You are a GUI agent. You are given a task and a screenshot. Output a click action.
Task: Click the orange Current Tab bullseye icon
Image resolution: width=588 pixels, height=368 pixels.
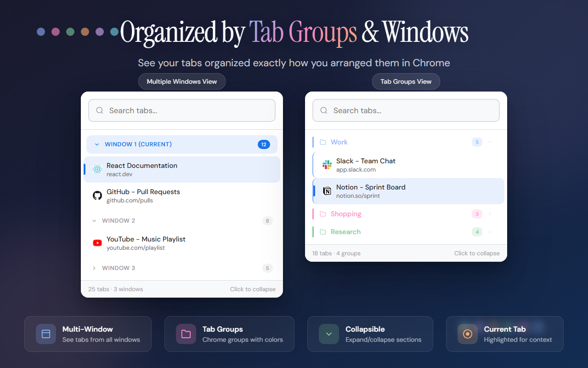pyautogui.click(x=467, y=334)
